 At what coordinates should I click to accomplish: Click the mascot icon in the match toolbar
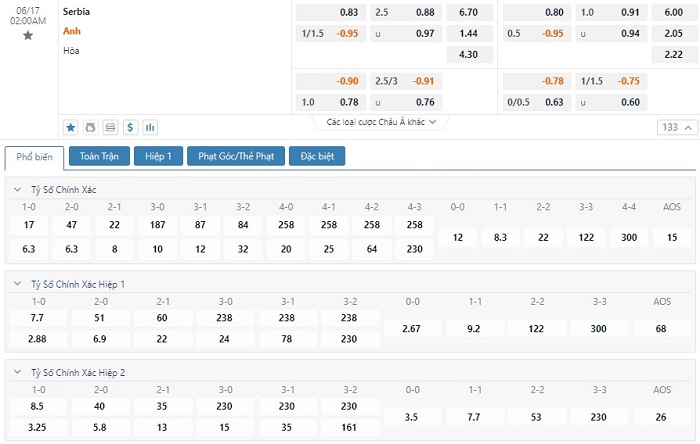[x=90, y=127]
